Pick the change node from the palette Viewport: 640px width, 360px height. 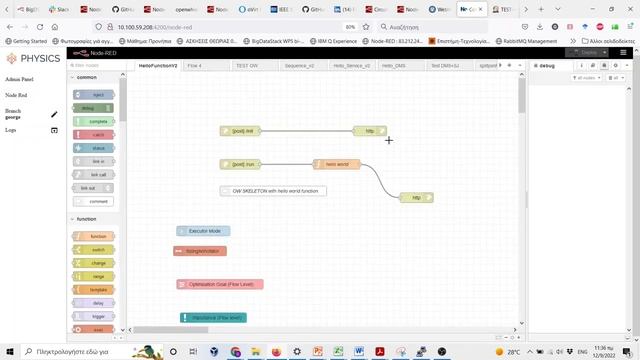(93, 263)
